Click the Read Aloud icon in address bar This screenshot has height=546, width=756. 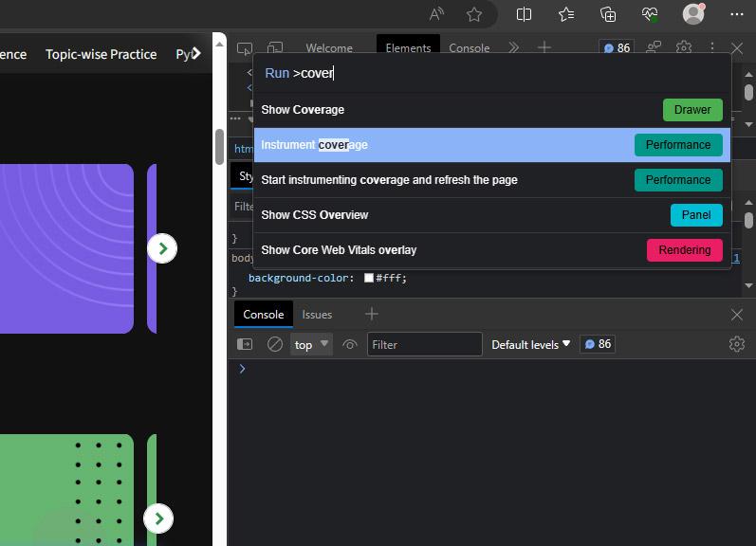pyautogui.click(x=436, y=14)
